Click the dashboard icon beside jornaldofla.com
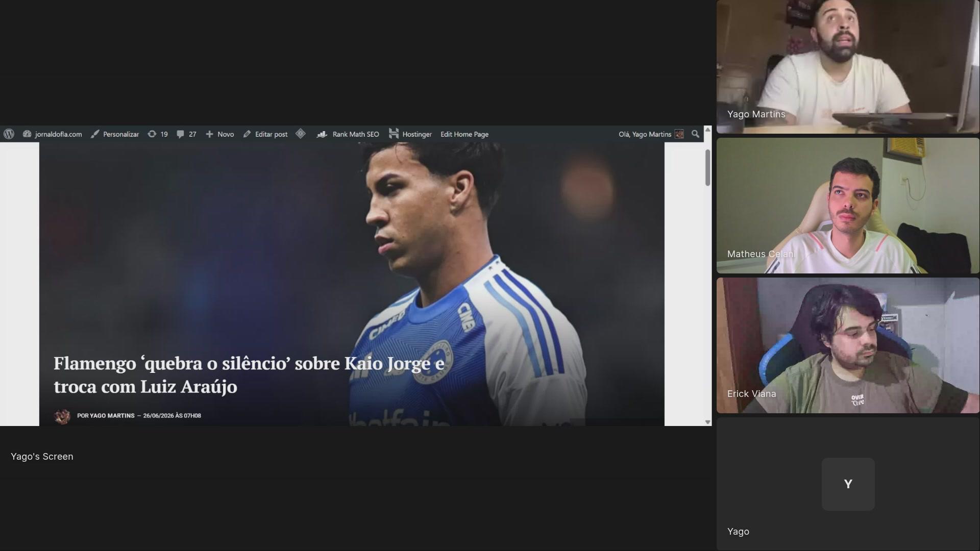The width and height of the screenshot is (980, 551). pyautogui.click(x=27, y=134)
